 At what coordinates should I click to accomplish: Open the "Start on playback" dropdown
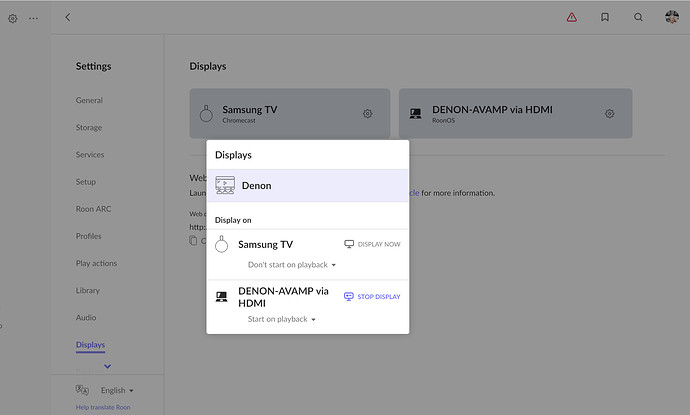(282, 319)
